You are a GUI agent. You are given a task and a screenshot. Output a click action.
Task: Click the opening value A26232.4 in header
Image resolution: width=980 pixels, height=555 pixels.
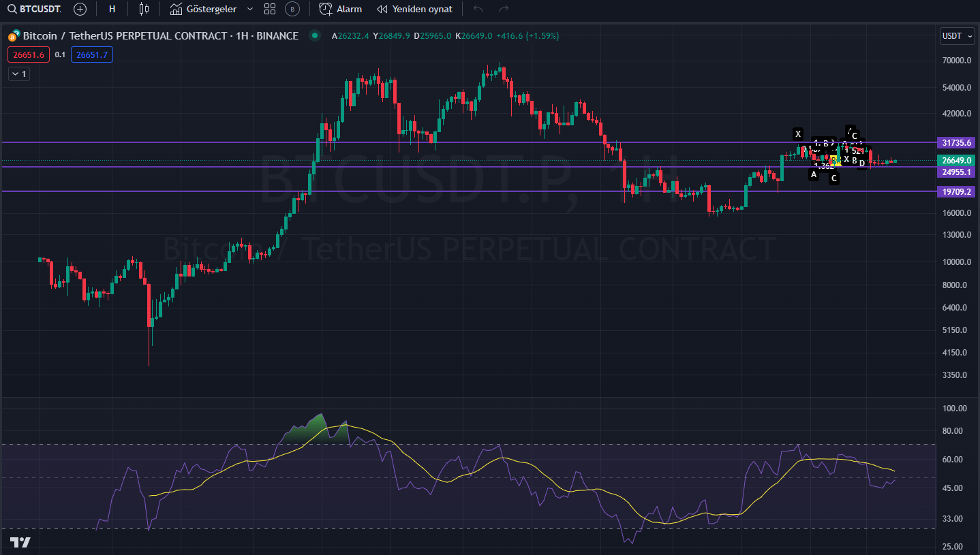coord(350,35)
